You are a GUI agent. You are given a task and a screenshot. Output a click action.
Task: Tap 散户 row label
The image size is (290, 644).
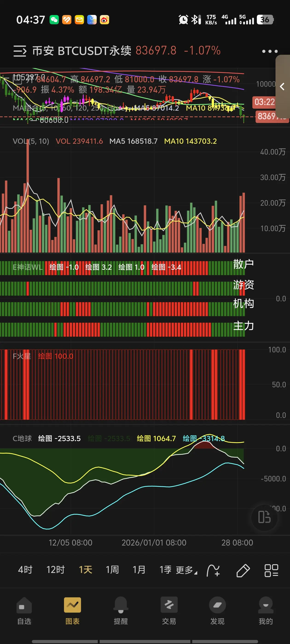pyautogui.click(x=244, y=264)
